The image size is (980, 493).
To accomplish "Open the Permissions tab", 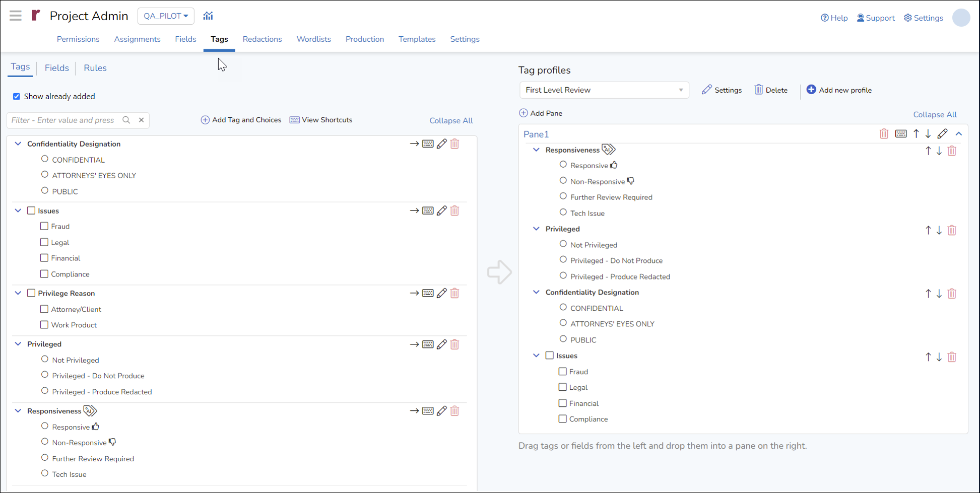I will 78,39.
